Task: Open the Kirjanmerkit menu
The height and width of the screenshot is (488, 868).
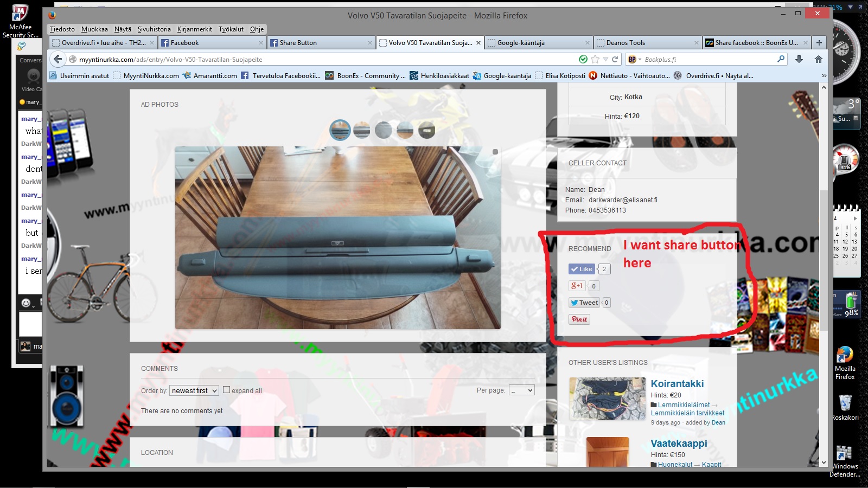Action: [194, 29]
